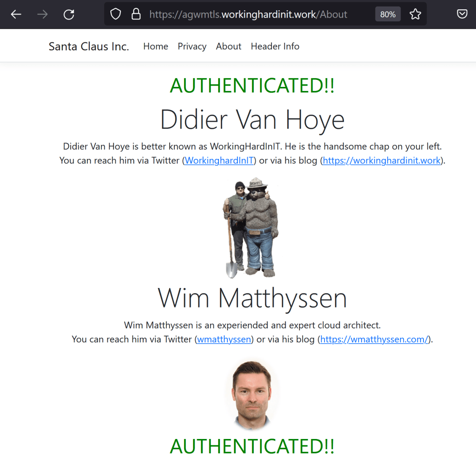Visit the https://wmatthyssen.com/ blog link
476x458 pixels.
coord(374,339)
